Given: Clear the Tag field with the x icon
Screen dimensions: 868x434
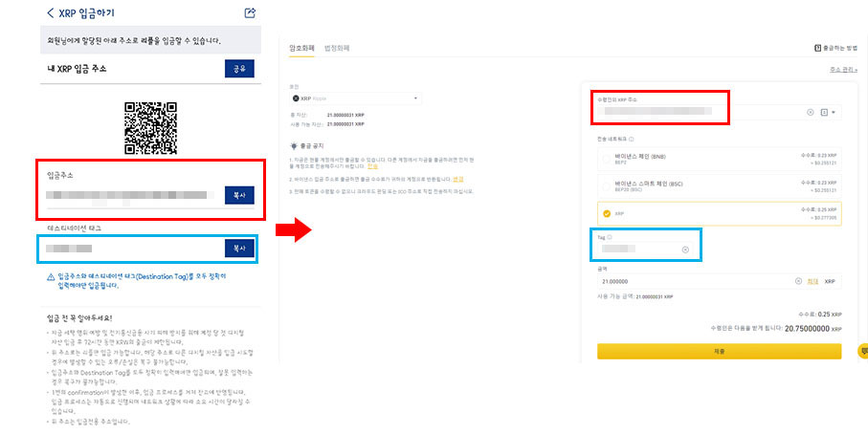Looking at the screenshot, I should (x=685, y=250).
